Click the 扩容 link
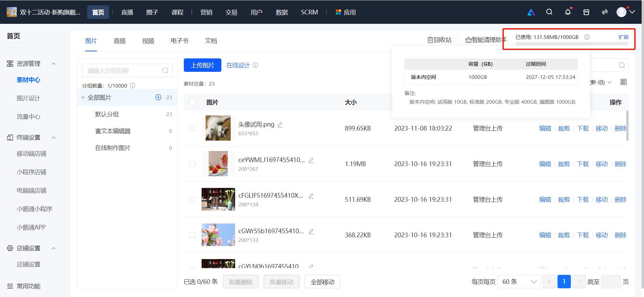 coord(624,37)
